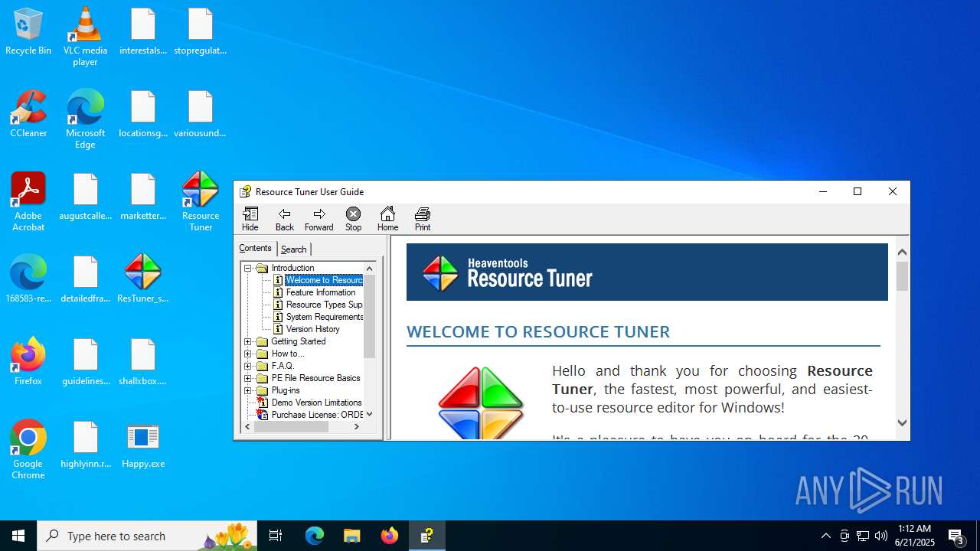Select the Resource Tuner desktop shortcut
Screen dimensions: 980x551
click(201, 202)
